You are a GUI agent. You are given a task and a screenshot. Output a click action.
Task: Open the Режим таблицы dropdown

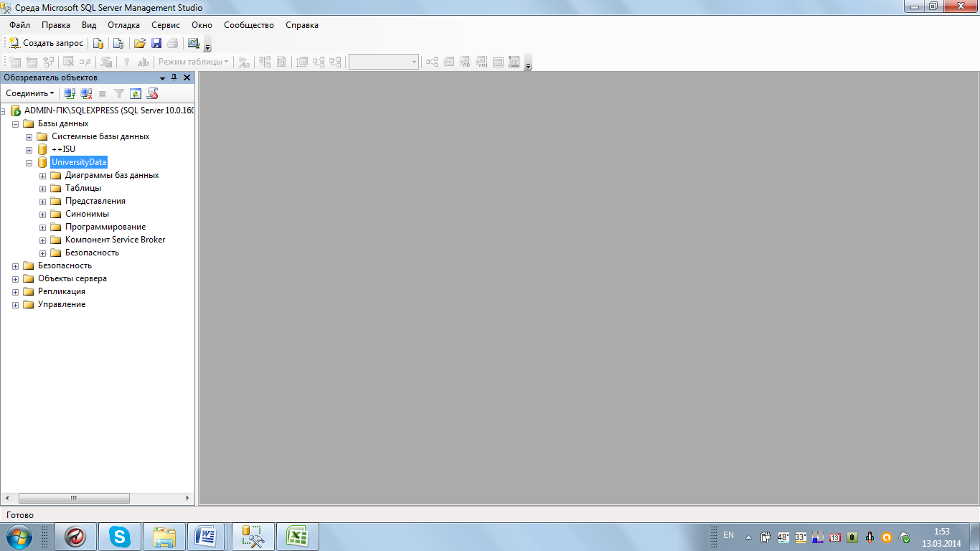(x=193, y=62)
